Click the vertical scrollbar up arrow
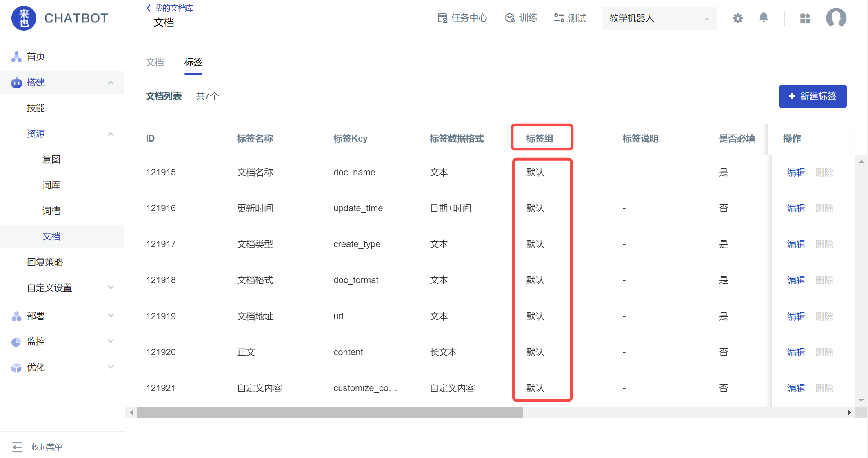 (861, 162)
